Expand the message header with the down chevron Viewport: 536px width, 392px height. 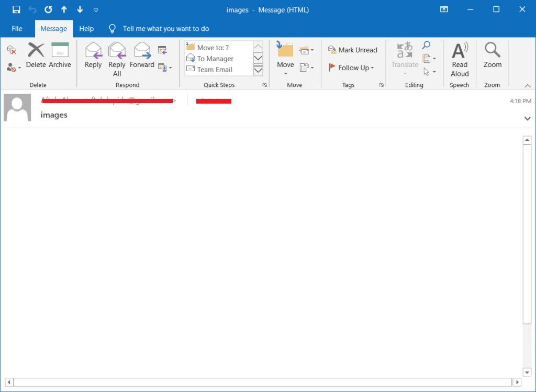tap(527, 119)
